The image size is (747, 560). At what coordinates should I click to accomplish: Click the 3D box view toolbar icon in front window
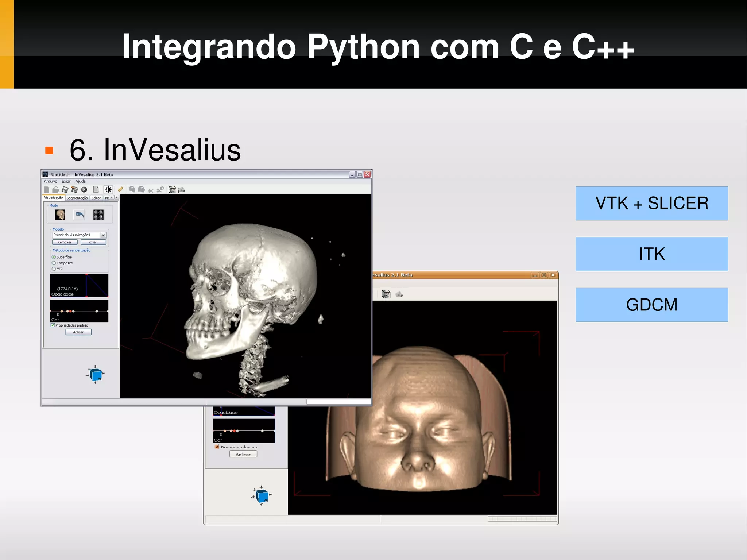(x=172, y=190)
